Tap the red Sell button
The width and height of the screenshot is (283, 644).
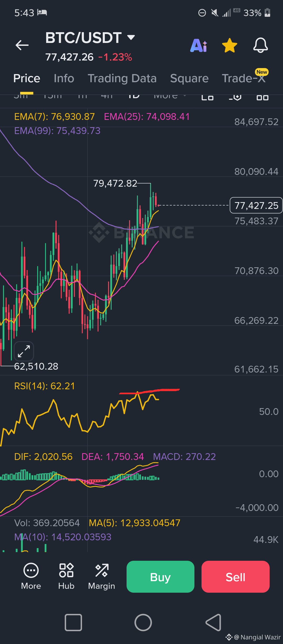(x=236, y=577)
